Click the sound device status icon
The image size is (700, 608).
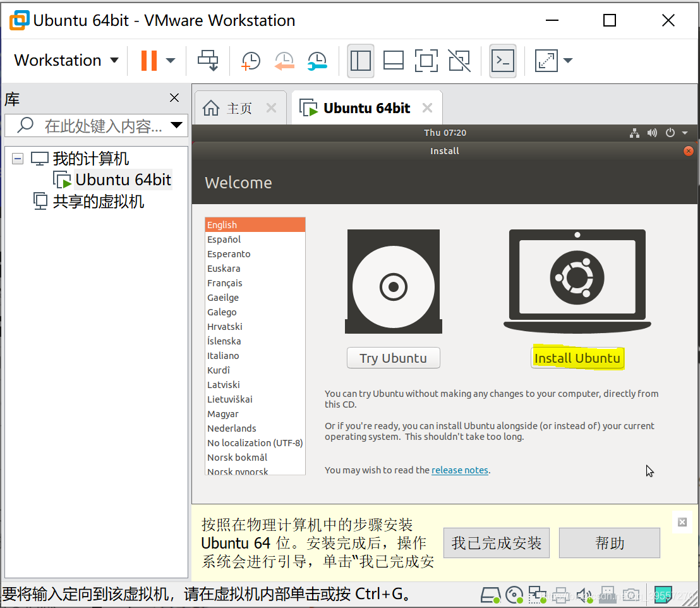tap(584, 595)
